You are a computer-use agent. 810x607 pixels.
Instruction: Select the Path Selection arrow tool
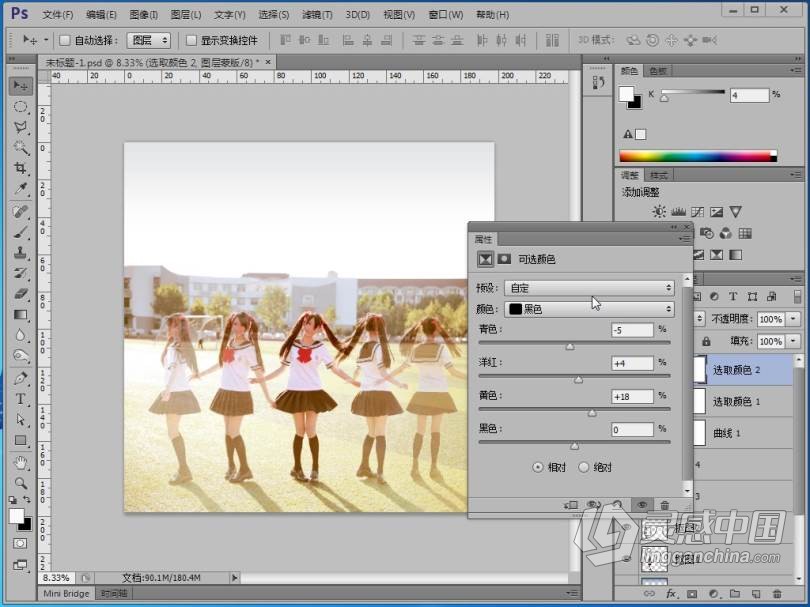click(x=21, y=419)
